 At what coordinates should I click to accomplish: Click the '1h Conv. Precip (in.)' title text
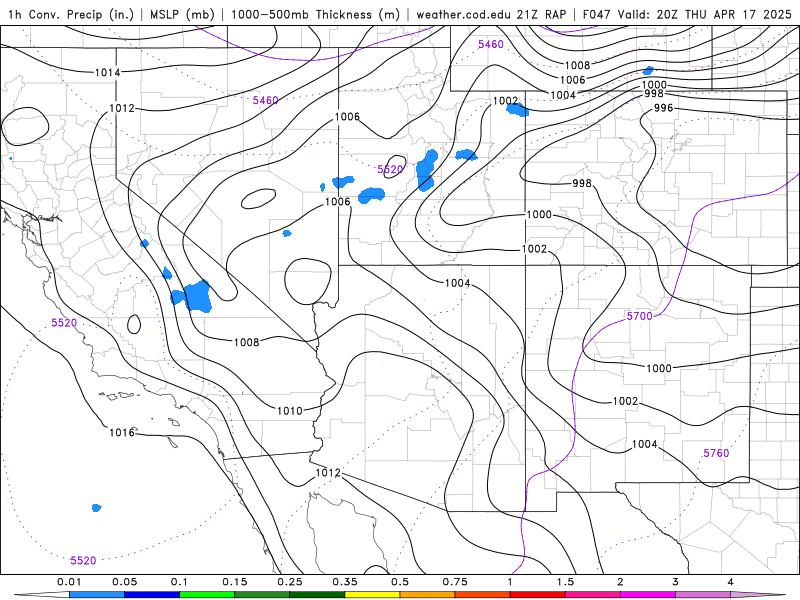[71, 14]
